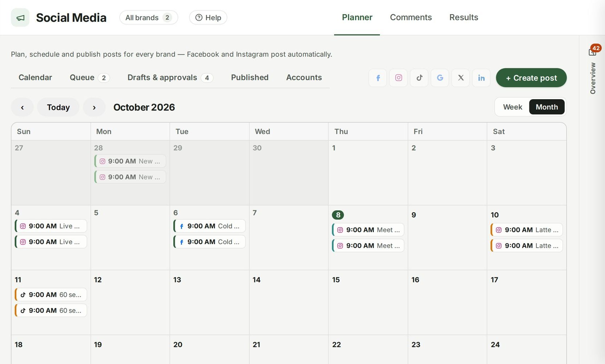Screen dimensions: 605x364
Task: Select the October 9 day cell
Action: (x=447, y=238)
